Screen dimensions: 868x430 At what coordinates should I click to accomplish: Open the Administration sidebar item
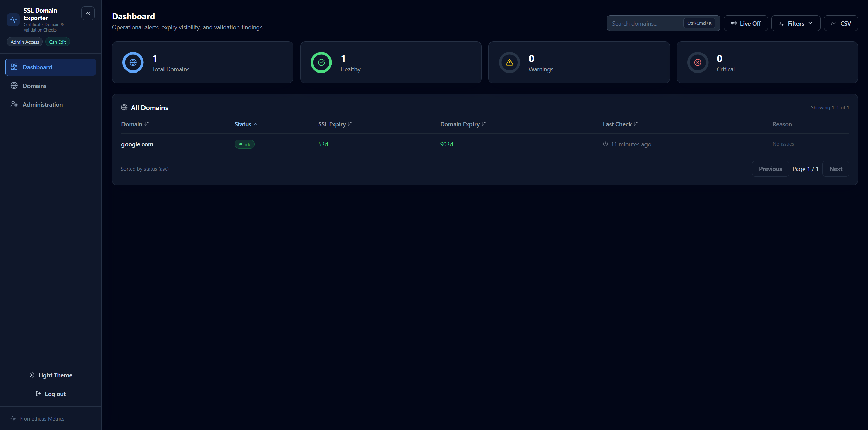coord(51,104)
